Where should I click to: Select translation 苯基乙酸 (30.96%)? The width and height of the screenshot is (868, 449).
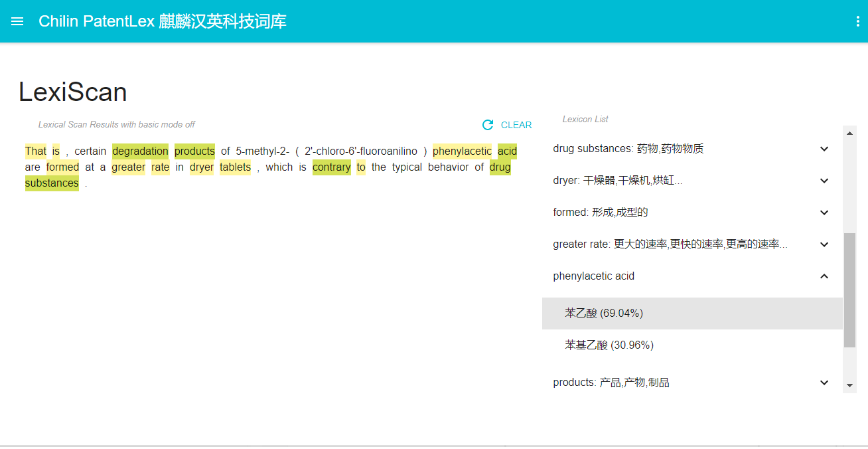coord(692,345)
